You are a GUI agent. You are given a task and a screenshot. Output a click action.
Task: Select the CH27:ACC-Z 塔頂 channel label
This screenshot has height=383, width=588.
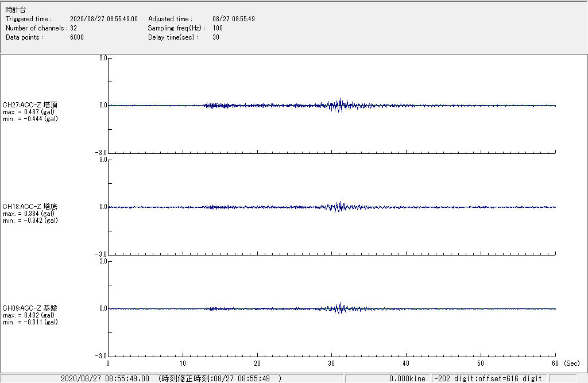point(30,105)
